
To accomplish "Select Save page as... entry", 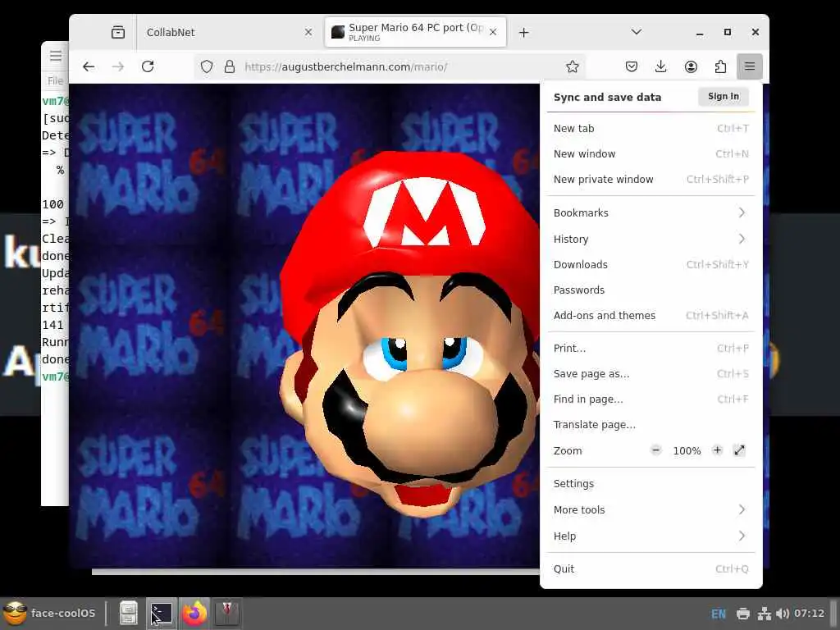I will coord(651,374).
